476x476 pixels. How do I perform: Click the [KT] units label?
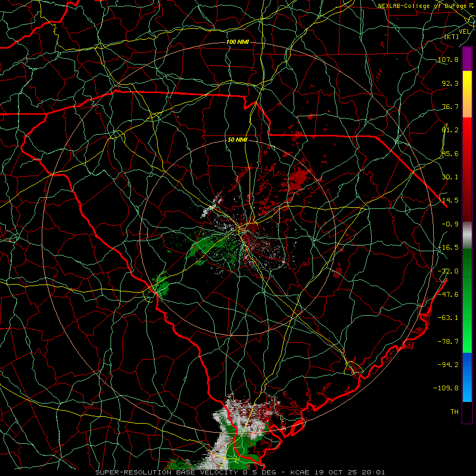pos(452,36)
